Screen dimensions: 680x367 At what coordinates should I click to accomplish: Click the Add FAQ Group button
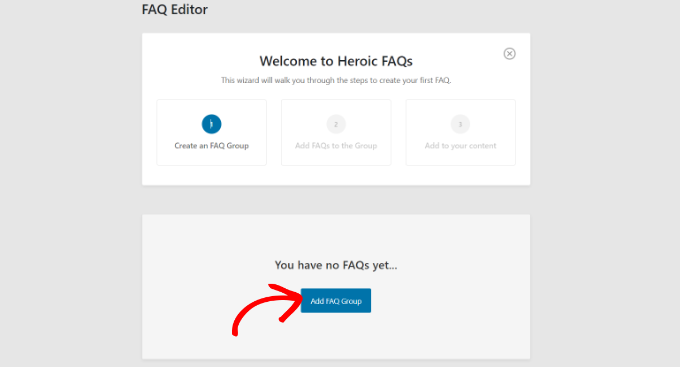(336, 301)
